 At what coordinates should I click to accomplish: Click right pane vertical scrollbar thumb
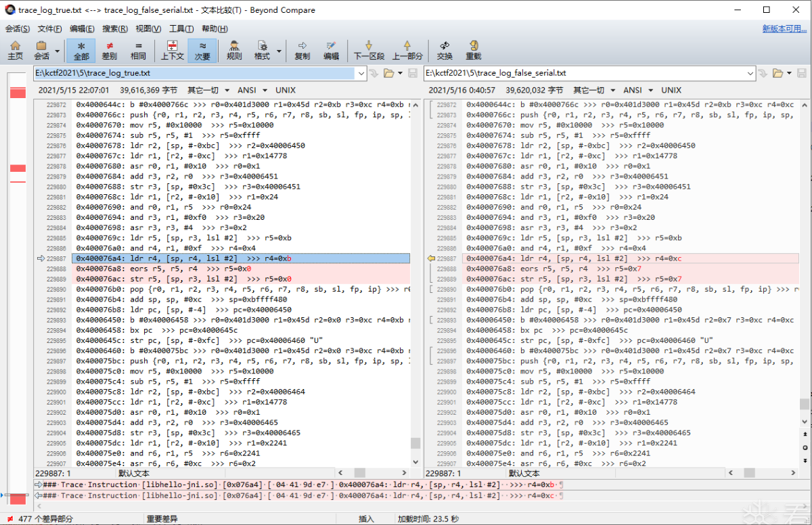coord(805,404)
